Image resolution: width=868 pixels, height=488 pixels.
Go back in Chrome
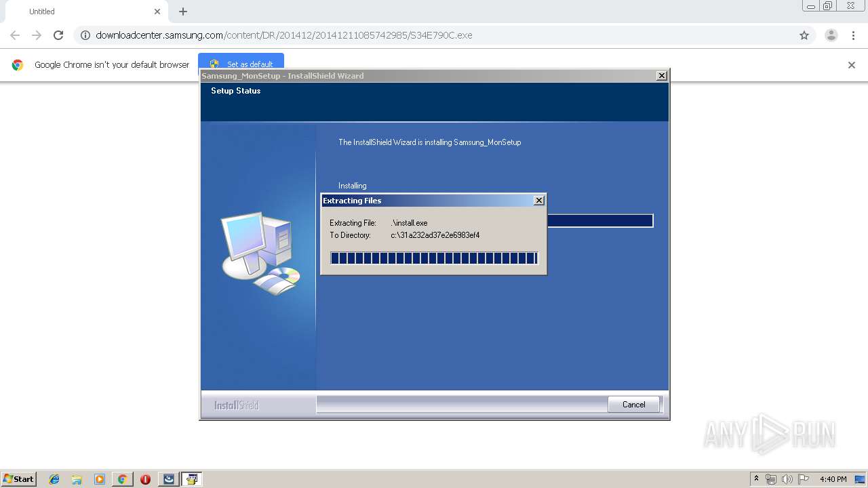15,35
